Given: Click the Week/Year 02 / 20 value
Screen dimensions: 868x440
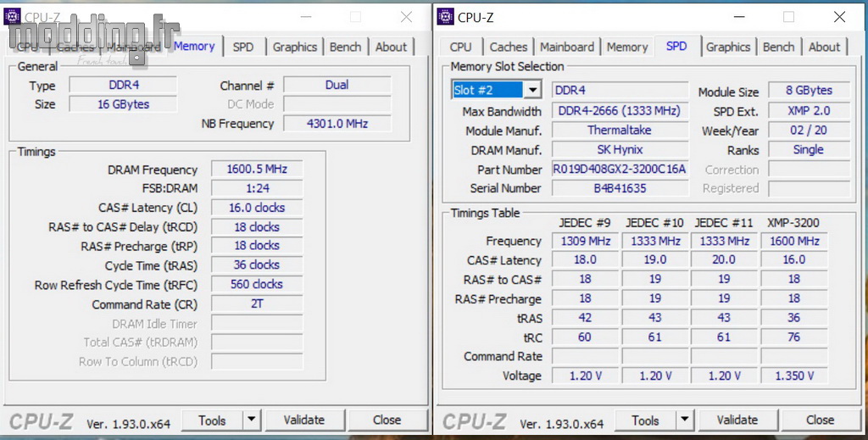Looking at the screenshot, I should pyautogui.click(x=810, y=131).
